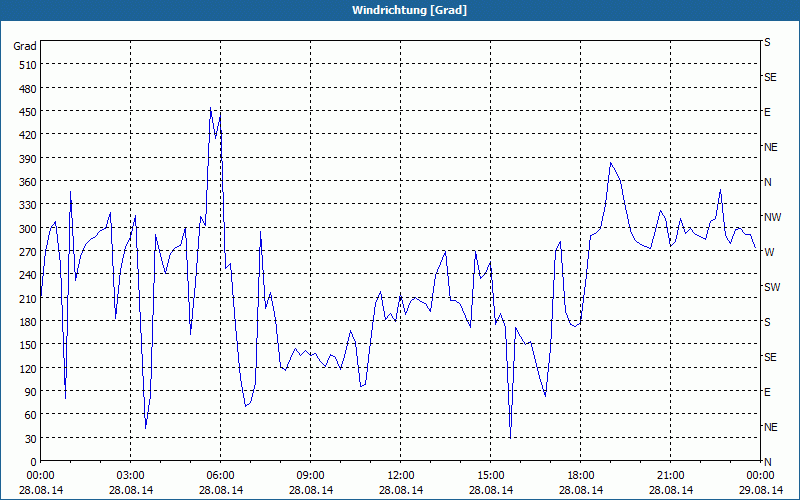Select the 06:00 time label

[220, 476]
